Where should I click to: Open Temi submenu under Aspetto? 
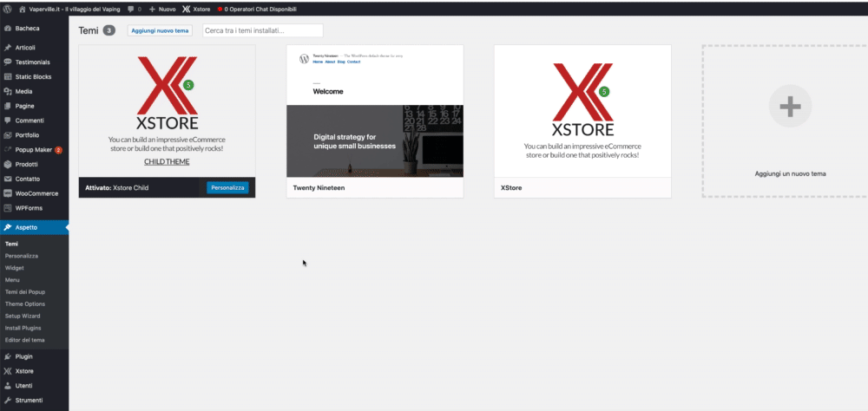pos(11,244)
